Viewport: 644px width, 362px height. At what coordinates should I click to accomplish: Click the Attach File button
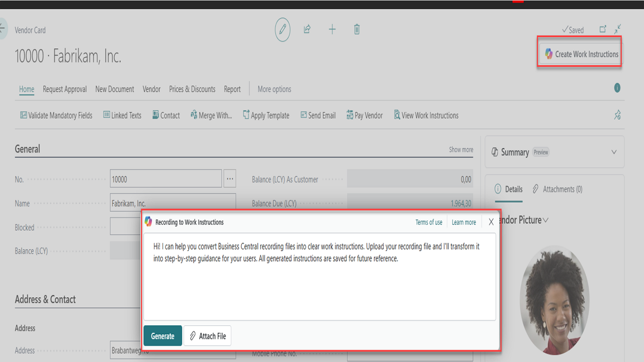coord(207,336)
